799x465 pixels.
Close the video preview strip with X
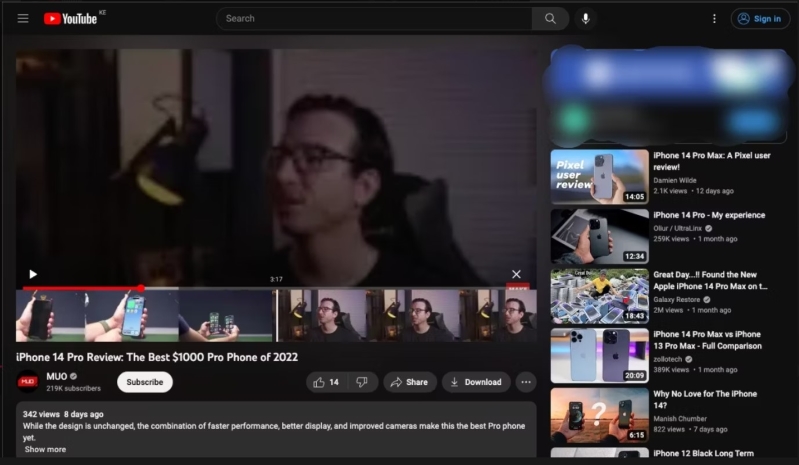[x=516, y=275]
